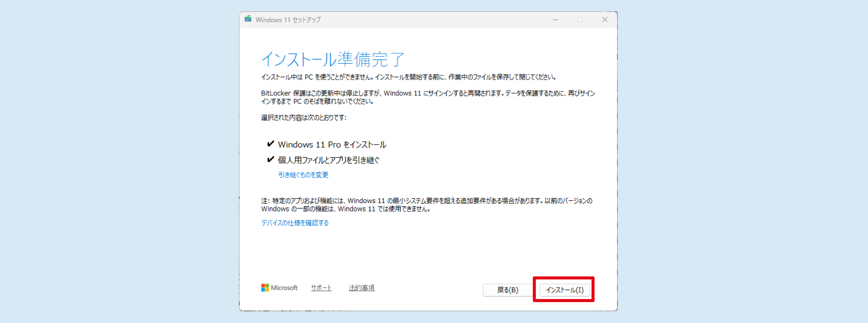Click the text 選択された内容は次のとおりです:
The height and width of the screenshot is (323, 868).
303,118
